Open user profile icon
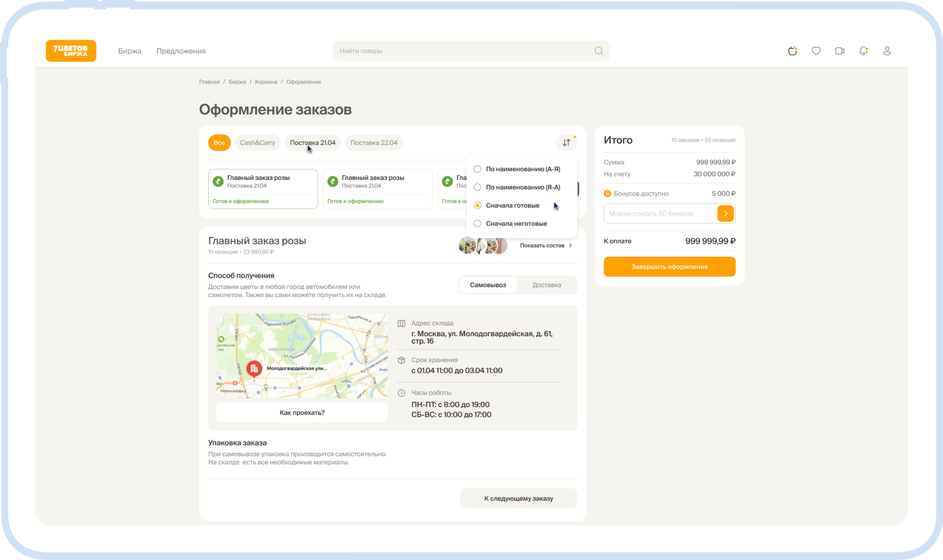The image size is (943, 560). point(887,51)
